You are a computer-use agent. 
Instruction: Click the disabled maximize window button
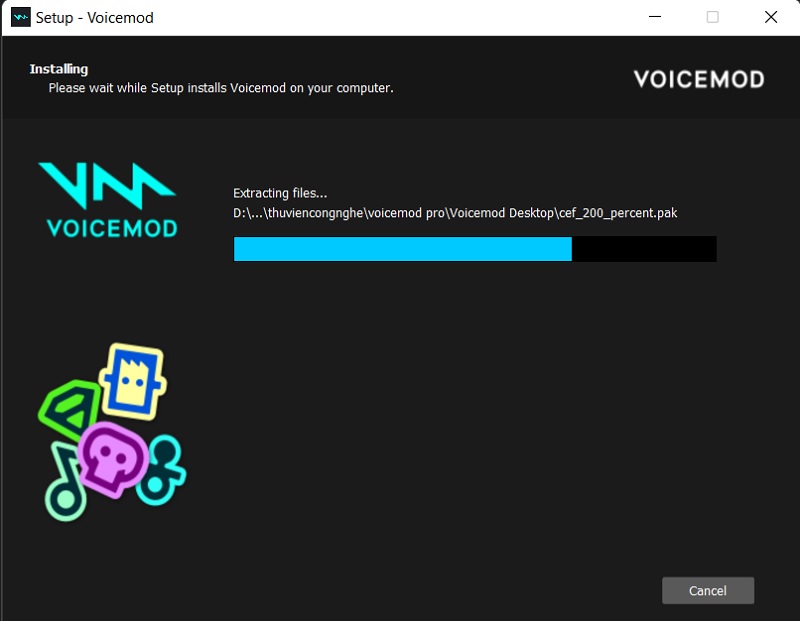[x=713, y=17]
